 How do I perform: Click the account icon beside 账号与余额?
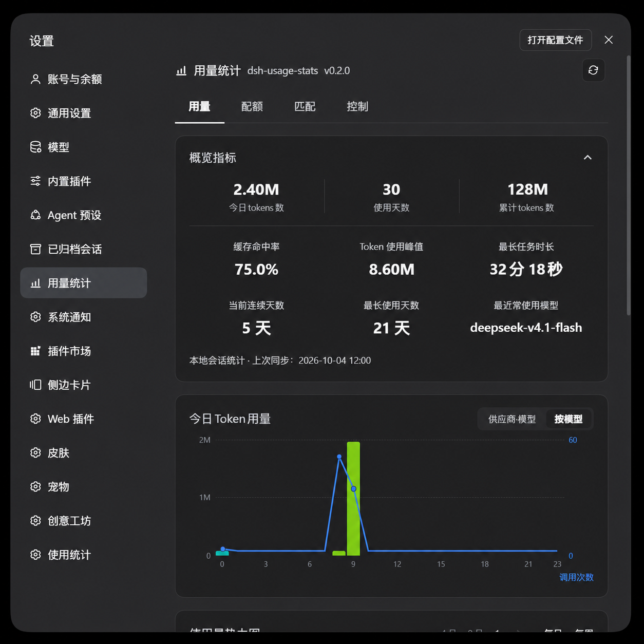(x=35, y=79)
